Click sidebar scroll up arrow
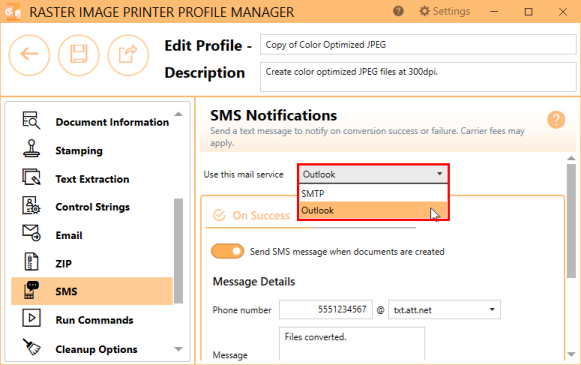 [x=178, y=114]
